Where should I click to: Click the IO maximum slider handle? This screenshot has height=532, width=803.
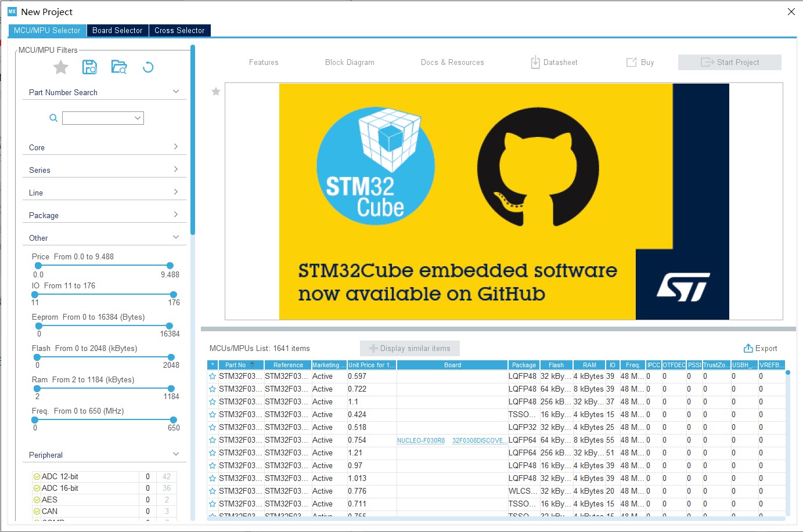[173, 295]
